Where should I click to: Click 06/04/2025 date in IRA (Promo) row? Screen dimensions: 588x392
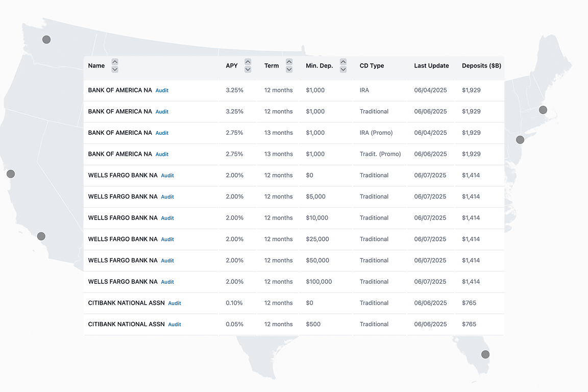pos(430,133)
